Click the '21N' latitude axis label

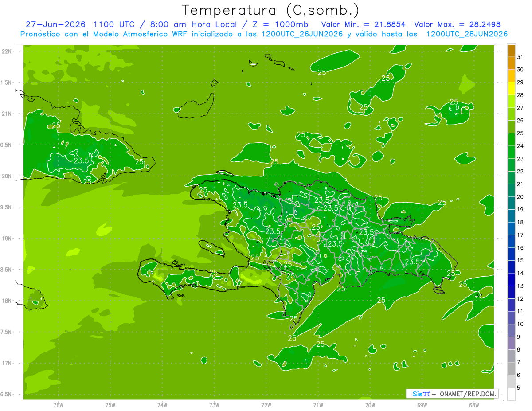(7, 114)
